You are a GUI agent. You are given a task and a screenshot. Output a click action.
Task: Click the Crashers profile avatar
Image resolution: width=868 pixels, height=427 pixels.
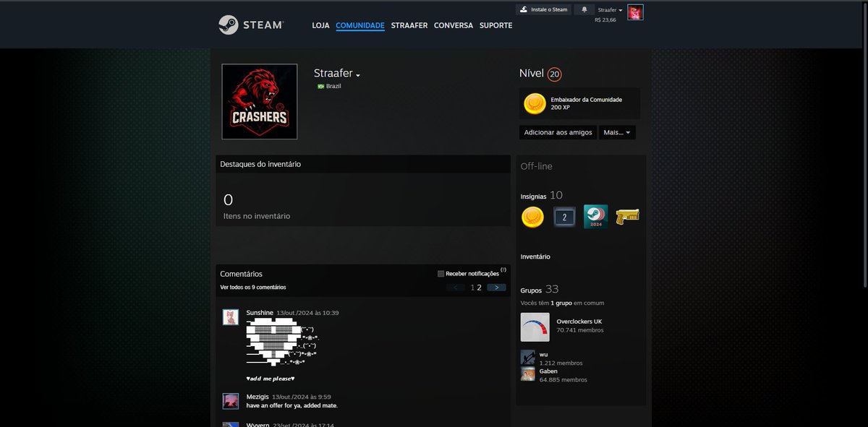tap(260, 101)
